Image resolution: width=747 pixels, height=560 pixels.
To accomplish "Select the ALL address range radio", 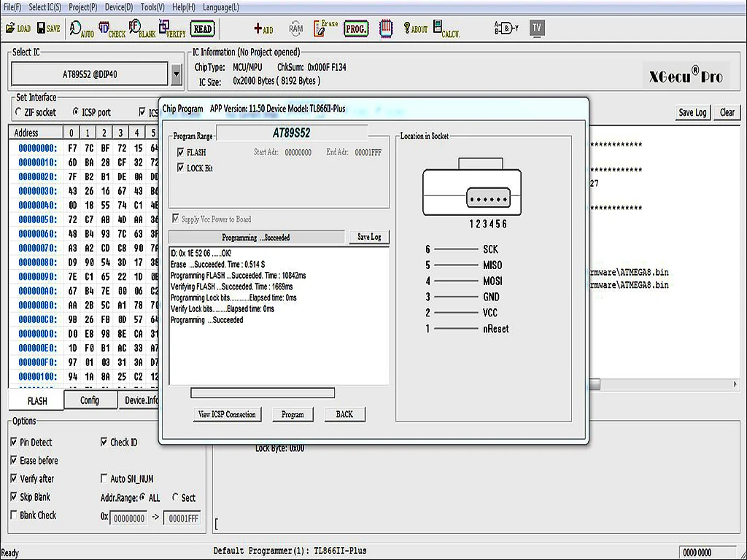I will click(x=142, y=497).
